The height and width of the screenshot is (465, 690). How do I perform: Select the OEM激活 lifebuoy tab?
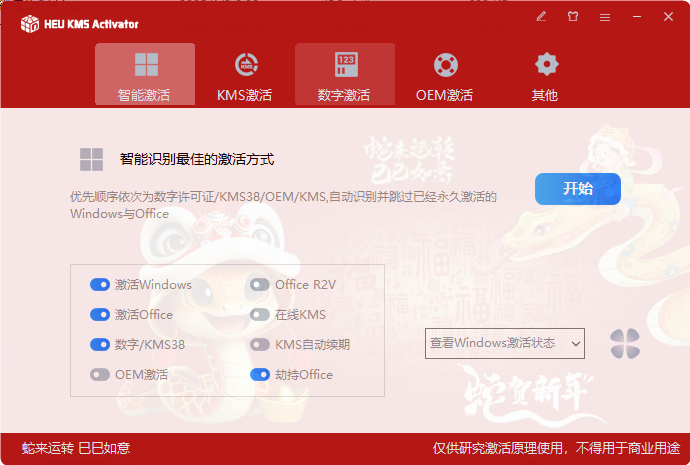click(x=445, y=76)
